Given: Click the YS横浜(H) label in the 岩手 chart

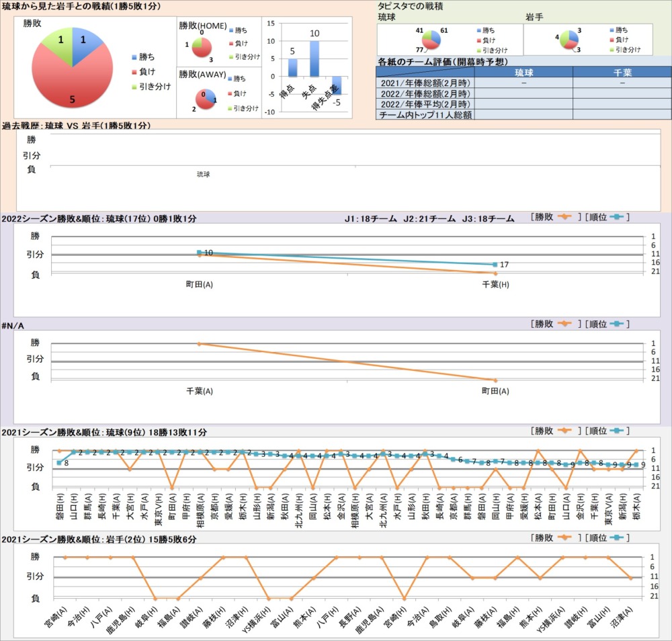Looking at the screenshot, I should coord(256,619).
